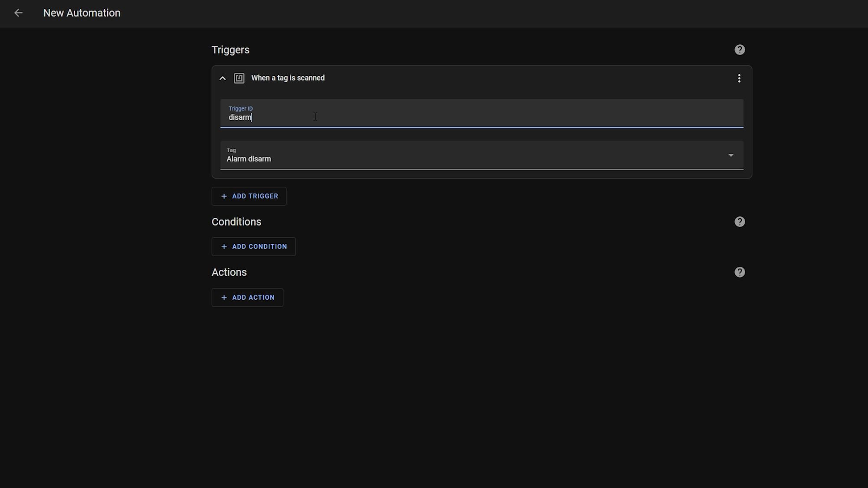This screenshot has width=868, height=488.
Task: Click the trigger three-dot context menu
Action: click(740, 78)
